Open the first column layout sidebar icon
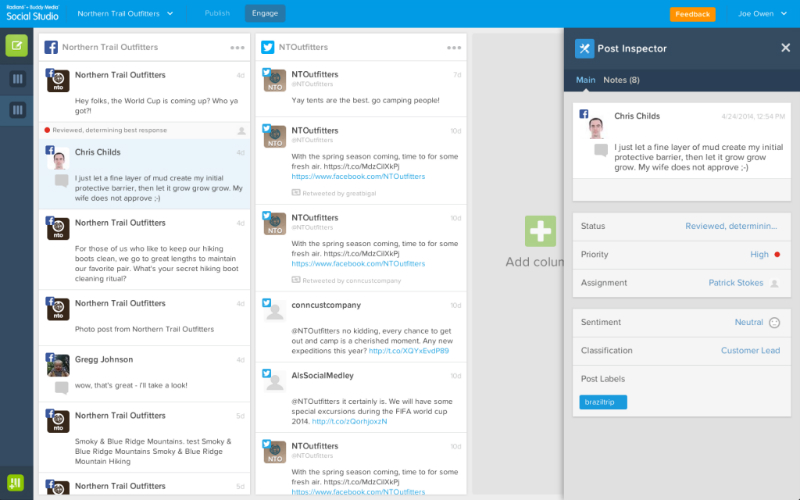The height and width of the screenshot is (500, 800). pos(17,79)
